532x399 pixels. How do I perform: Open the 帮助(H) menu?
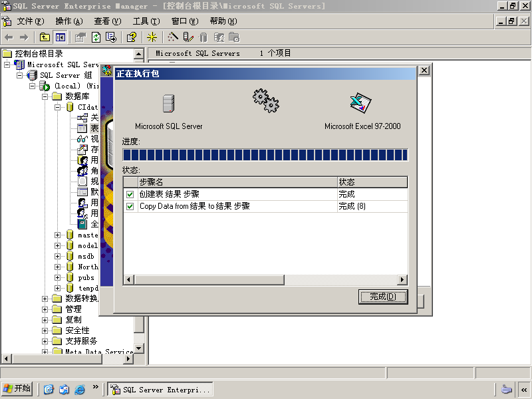click(x=223, y=21)
